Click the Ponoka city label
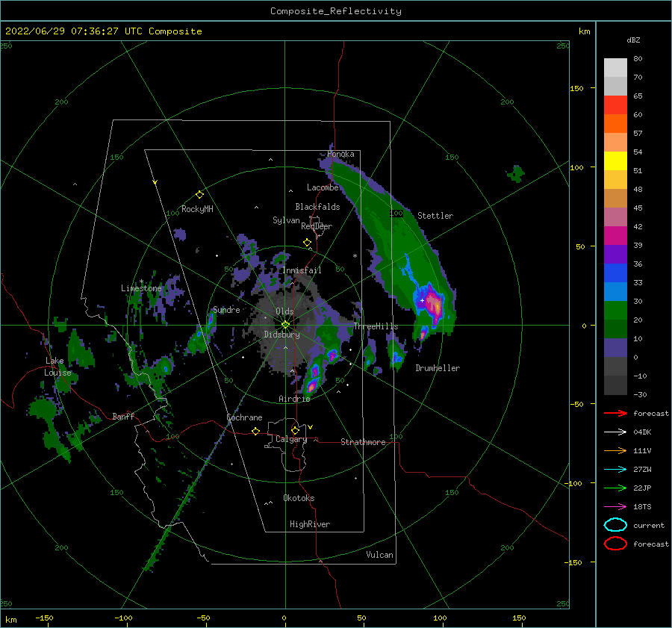672x628 pixels. pos(340,154)
